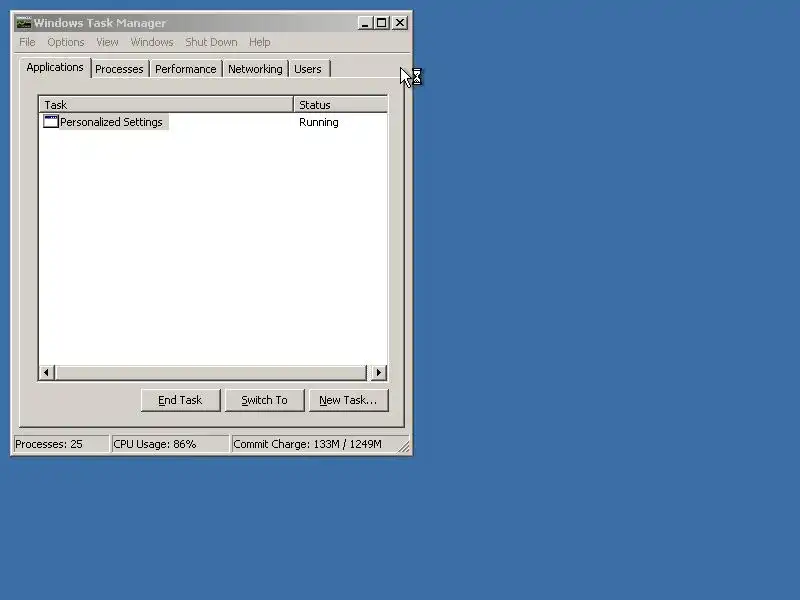Screen dimensions: 800x600
Task: Minimize the Task Manager window
Action: 365,23
